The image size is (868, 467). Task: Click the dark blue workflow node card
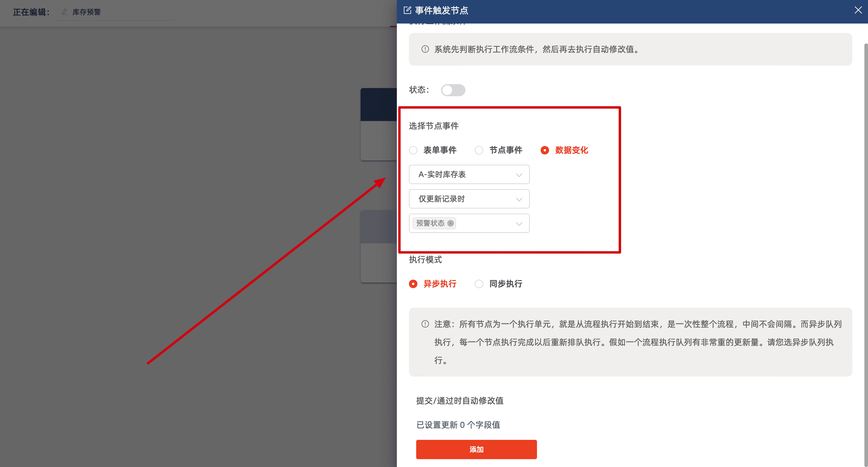(x=378, y=105)
